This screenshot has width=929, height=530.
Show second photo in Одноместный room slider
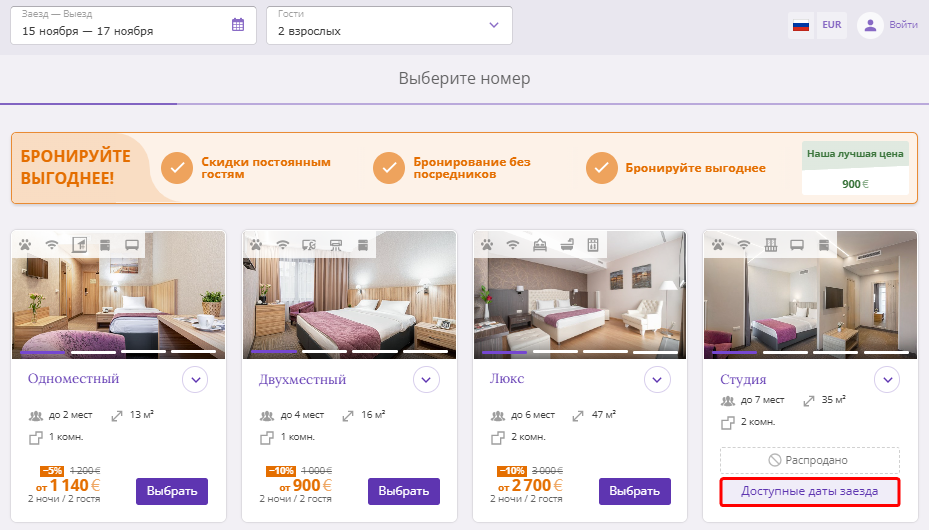point(94,352)
